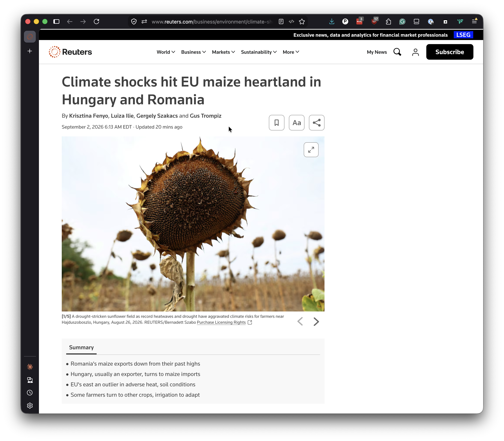This screenshot has width=504, height=441.
Task: Open the Reuters site search
Action: pos(397,52)
